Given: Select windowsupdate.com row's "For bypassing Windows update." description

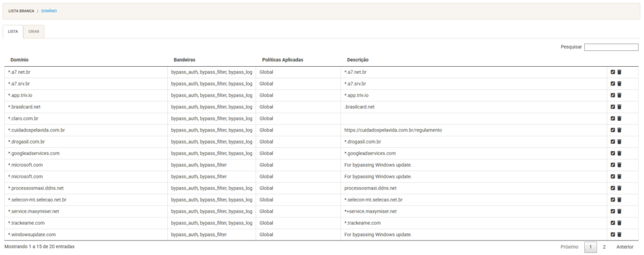Looking at the screenshot, I should [378, 234].
